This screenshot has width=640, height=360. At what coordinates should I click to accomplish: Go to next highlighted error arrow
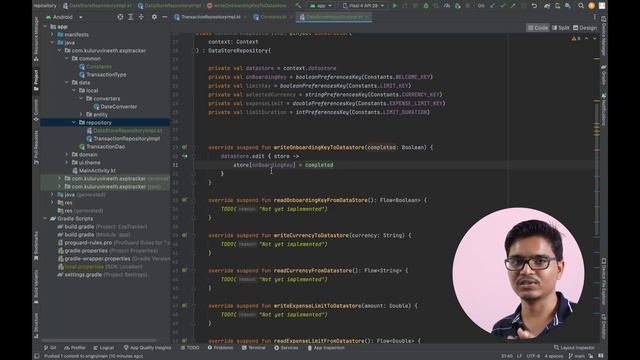595,38
